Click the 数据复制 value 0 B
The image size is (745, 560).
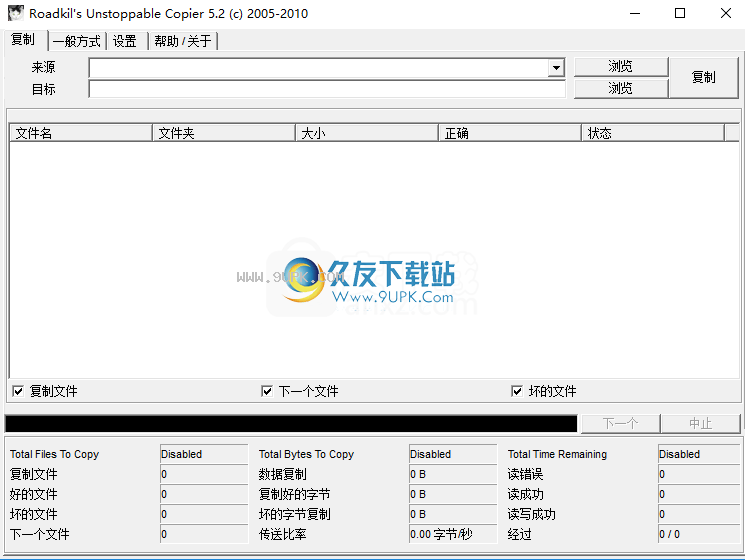point(453,474)
